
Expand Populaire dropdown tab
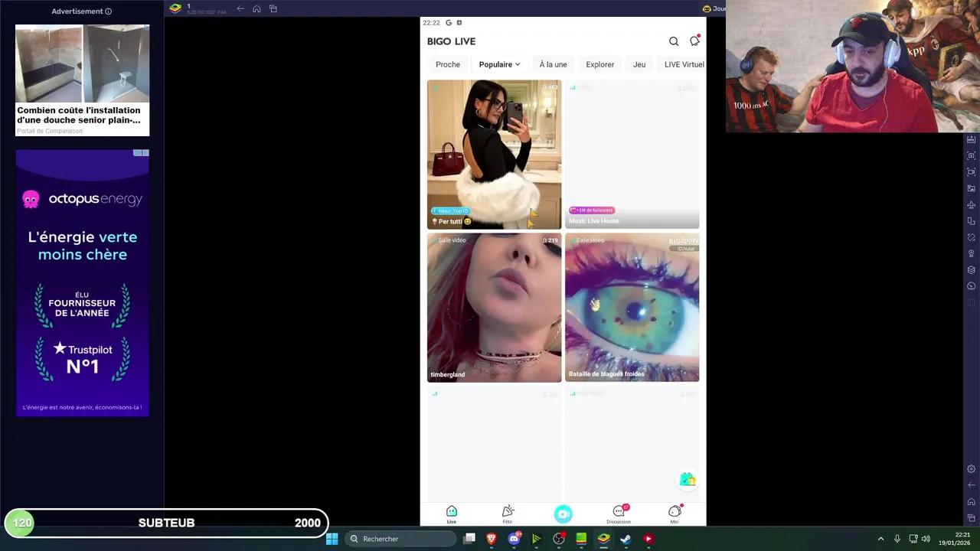pyautogui.click(x=499, y=64)
